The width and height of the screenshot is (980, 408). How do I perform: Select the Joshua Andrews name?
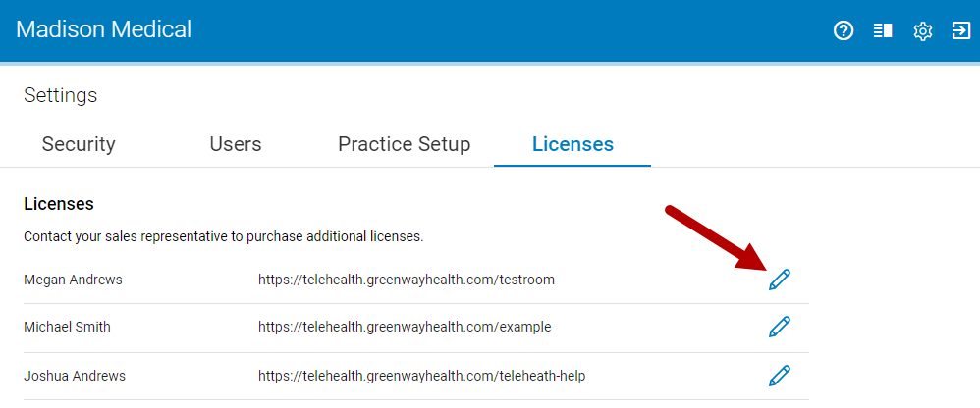75,376
